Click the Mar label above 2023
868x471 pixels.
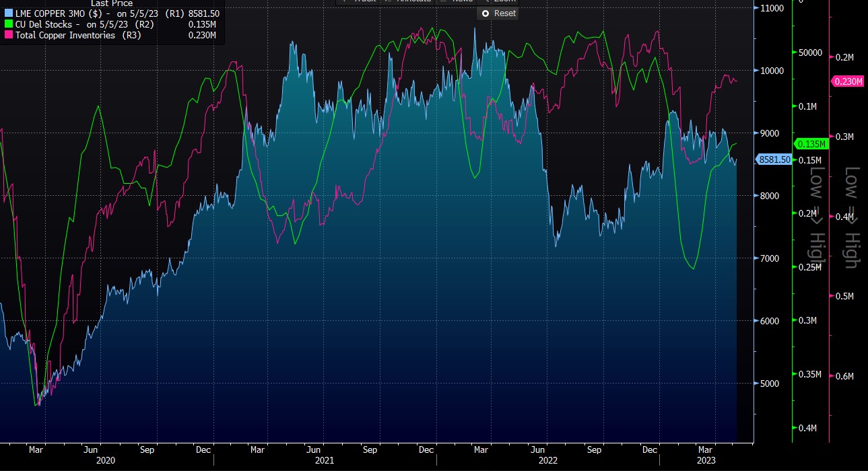click(x=706, y=449)
